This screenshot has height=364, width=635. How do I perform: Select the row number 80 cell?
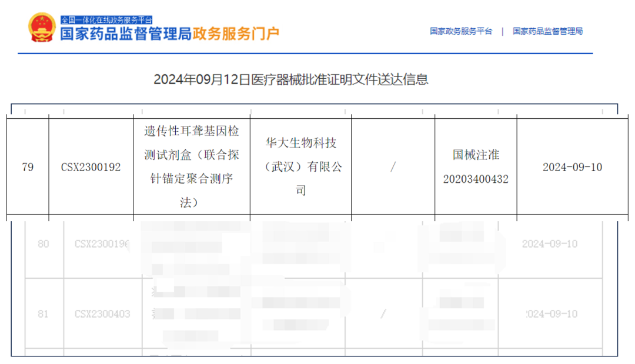click(44, 243)
